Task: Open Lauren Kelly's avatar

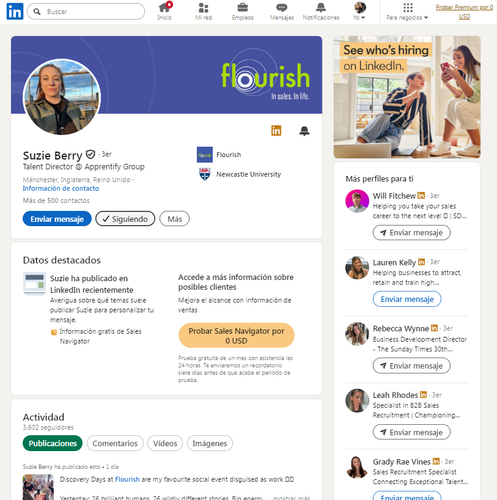Action: point(357,268)
